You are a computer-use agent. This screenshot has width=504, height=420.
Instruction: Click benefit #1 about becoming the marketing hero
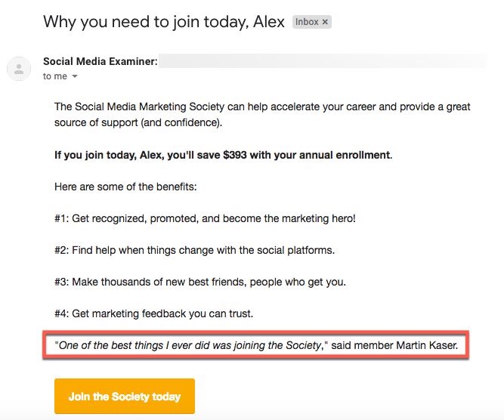click(205, 218)
